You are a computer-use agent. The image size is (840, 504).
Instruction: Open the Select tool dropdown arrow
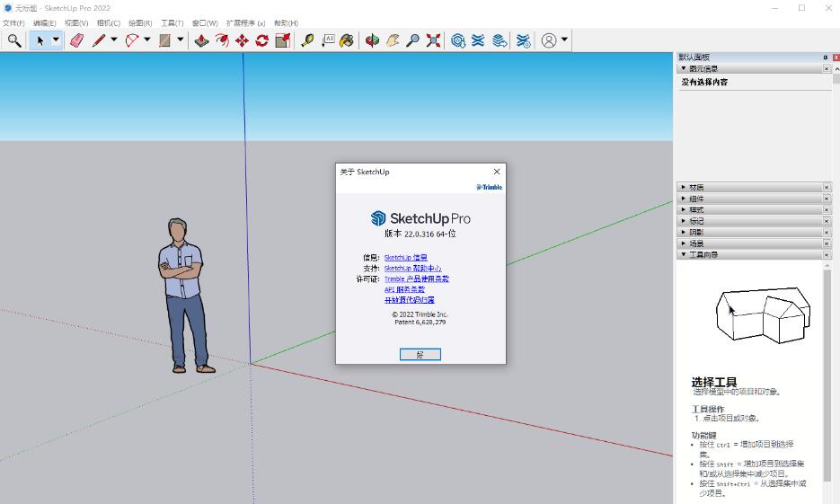point(56,40)
